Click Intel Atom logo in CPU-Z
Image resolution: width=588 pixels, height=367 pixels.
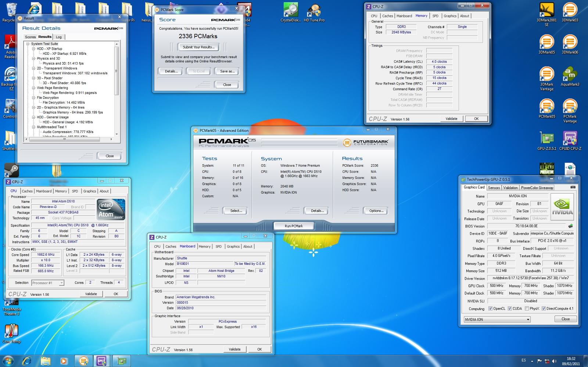[x=111, y=209]
